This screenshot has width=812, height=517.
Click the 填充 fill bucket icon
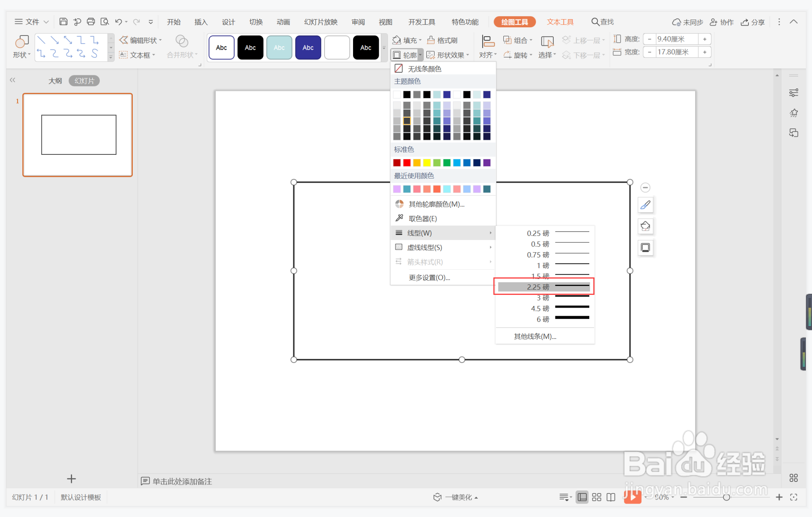point(397,40)
